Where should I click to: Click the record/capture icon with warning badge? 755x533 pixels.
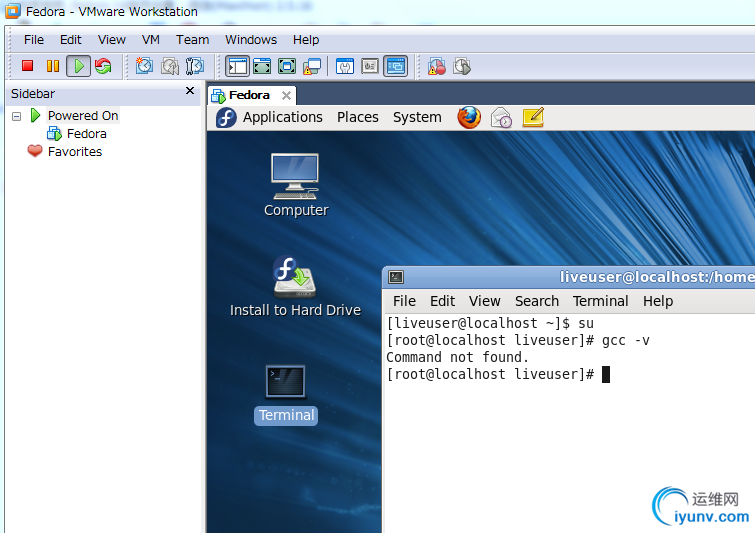point(436,66)
